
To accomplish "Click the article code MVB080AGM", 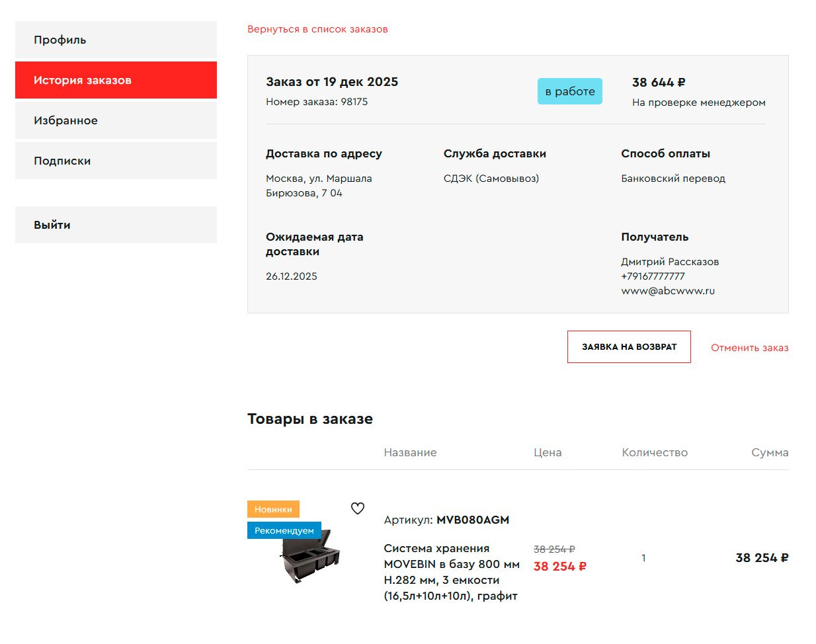I will pyautogui.click(x=473, y=520).
